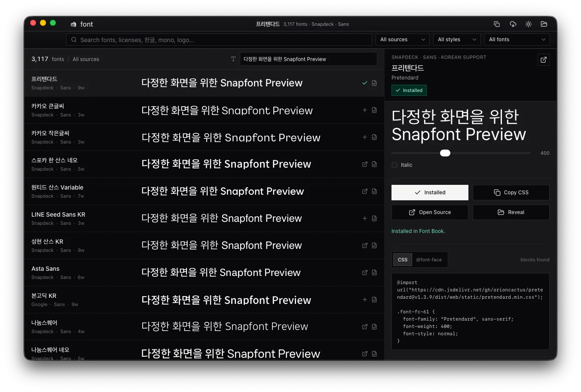Click the text-size T icon beside preview field
The image size is (581, 392).
click(233, 59)
